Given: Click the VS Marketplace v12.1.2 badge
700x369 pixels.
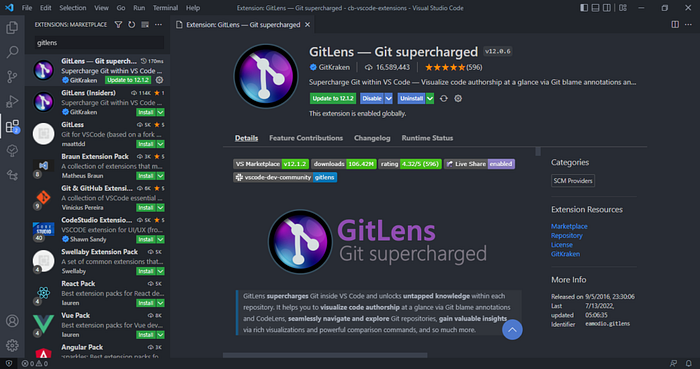Looking at the screenshot, I should pos(271,164).
